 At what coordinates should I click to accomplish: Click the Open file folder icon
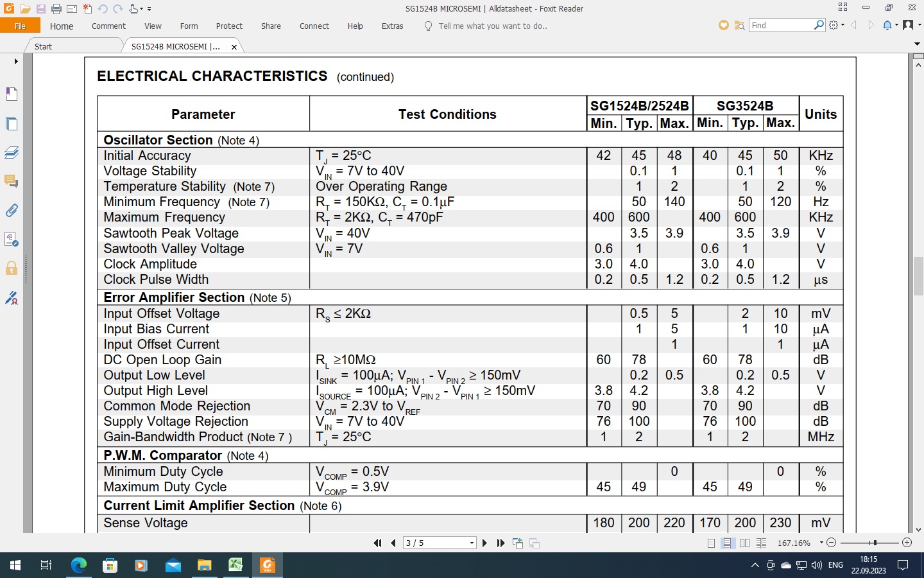point(25,9)
